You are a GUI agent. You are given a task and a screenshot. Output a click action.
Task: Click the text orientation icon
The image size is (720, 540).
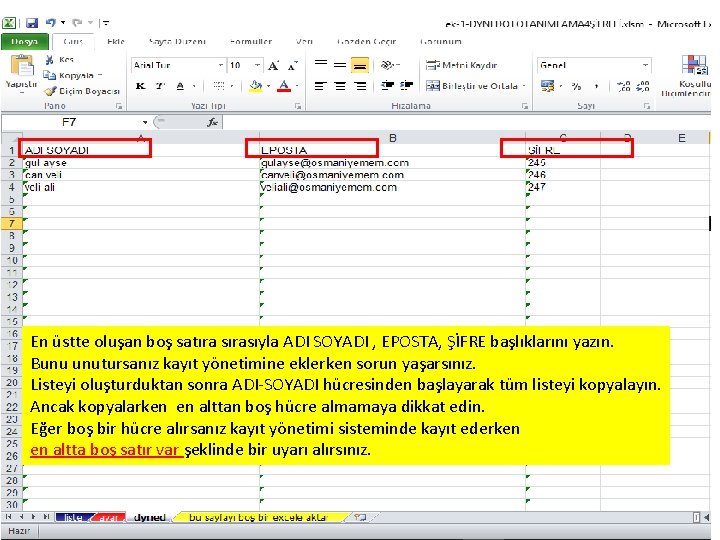pos(388,65)
